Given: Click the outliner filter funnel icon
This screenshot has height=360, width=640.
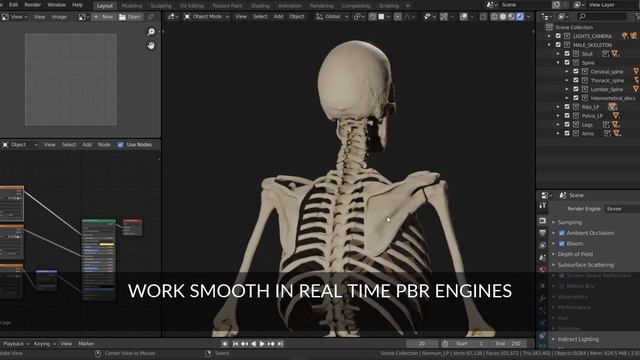Looking at the screenshot, I should click(638, 17).
